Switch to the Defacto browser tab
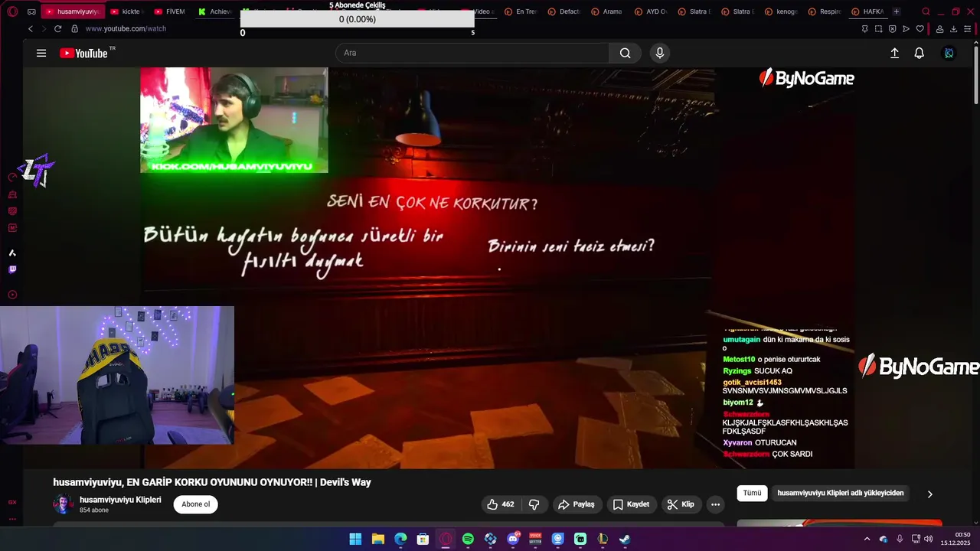The height and width of the screenshot is (551, 980). tap(564, 11)
